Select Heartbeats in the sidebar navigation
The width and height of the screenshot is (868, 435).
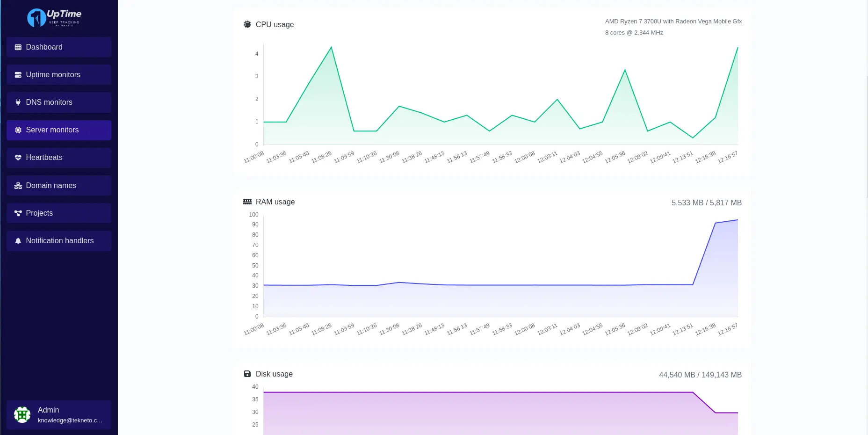(x=44, y=158)
